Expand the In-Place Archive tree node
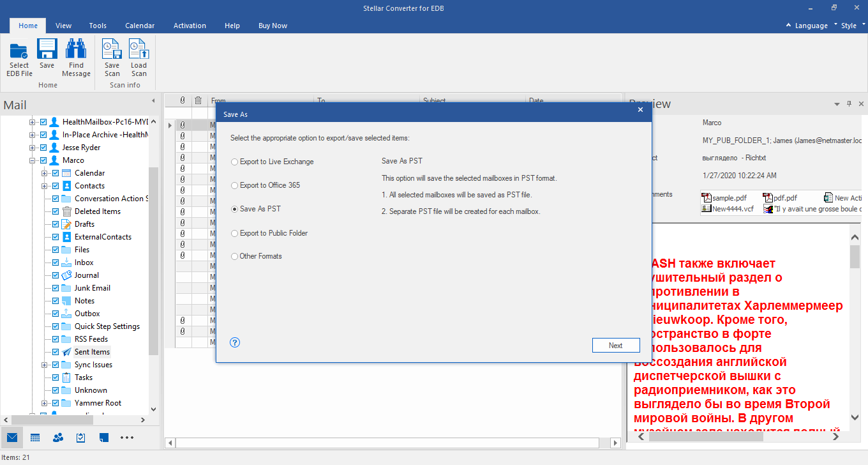This screenshot has width=868, height=465. click(32, 135)
